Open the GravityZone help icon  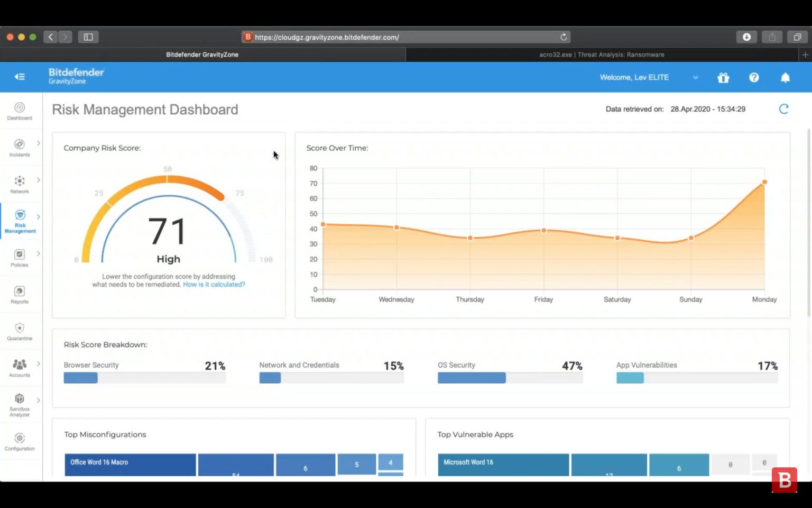(x=754, y=77)
